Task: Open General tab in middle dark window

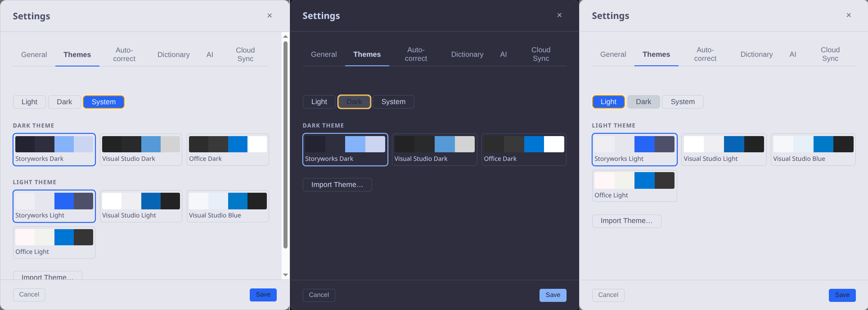Action: 324,54
